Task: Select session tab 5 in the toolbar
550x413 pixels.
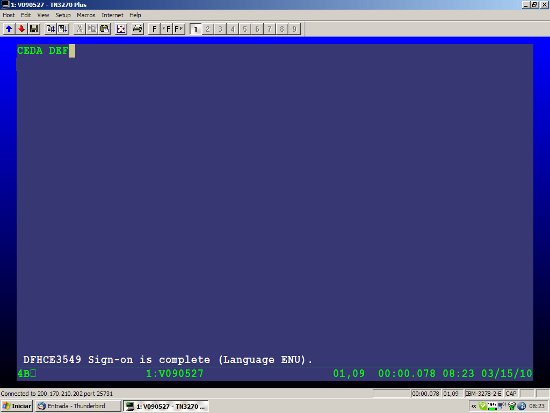Action: point(245,29)
